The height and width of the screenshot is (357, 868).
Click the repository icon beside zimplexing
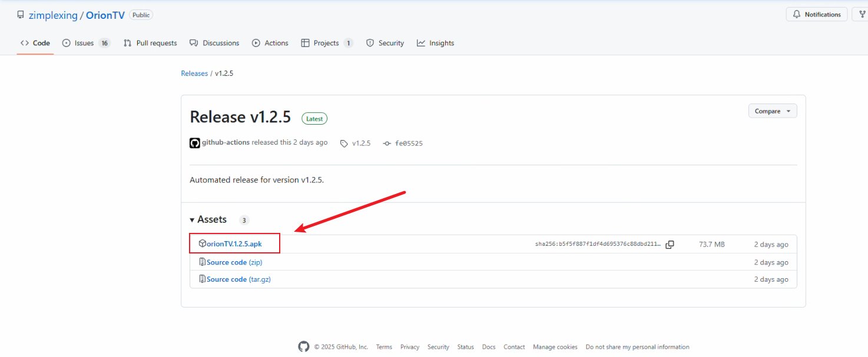(21, 15)
